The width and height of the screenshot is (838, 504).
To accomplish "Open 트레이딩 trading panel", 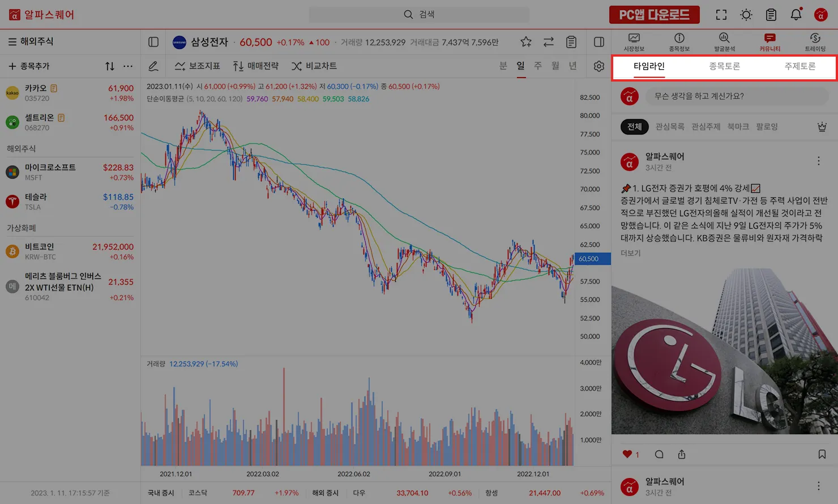I will [815, 42].
